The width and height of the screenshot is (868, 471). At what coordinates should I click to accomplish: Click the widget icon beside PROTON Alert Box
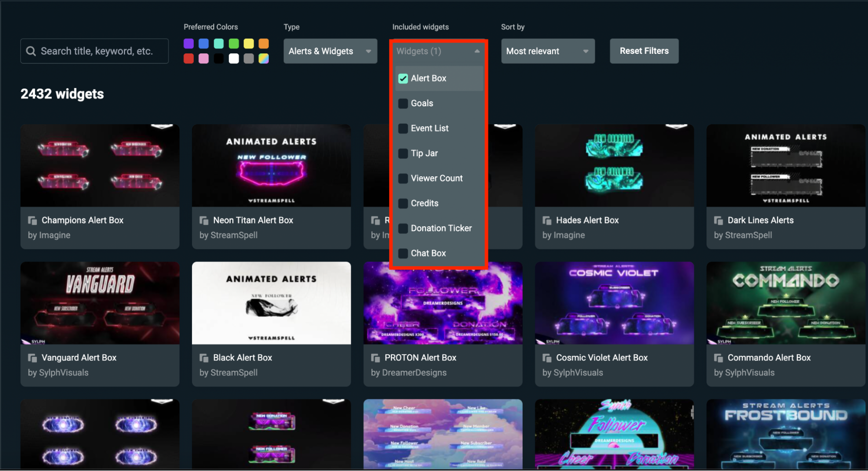coord(375,358)
